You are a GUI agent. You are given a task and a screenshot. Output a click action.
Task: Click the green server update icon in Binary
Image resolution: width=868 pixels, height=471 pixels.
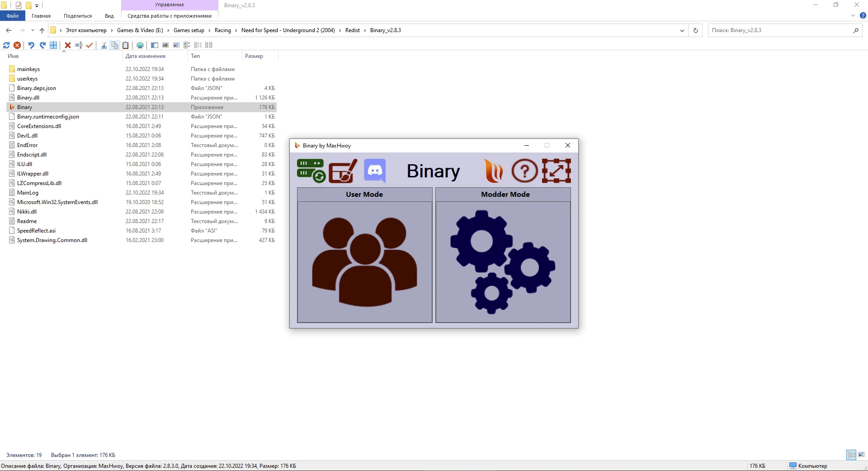click(311, 171)
